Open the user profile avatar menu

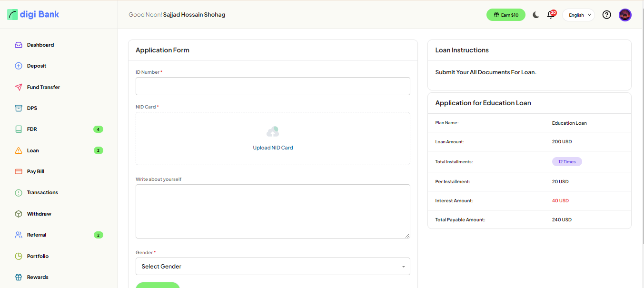coord(625,15)
